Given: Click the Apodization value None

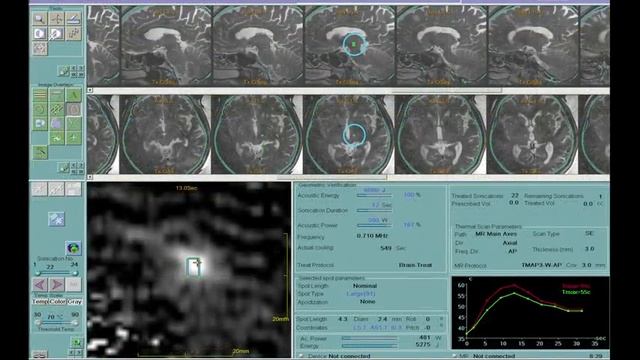Looking at the screenshot, I should pyautogui.click(x=367, y=302).
